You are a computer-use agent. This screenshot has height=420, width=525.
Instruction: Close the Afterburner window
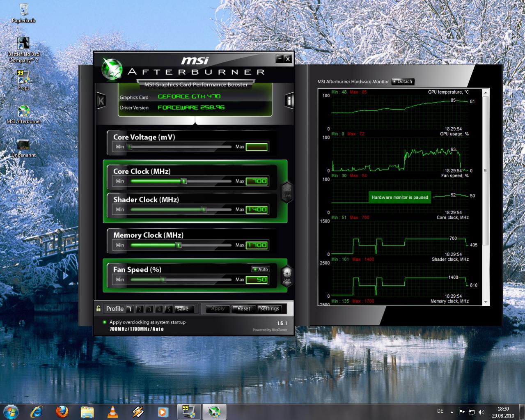(288, 59)
